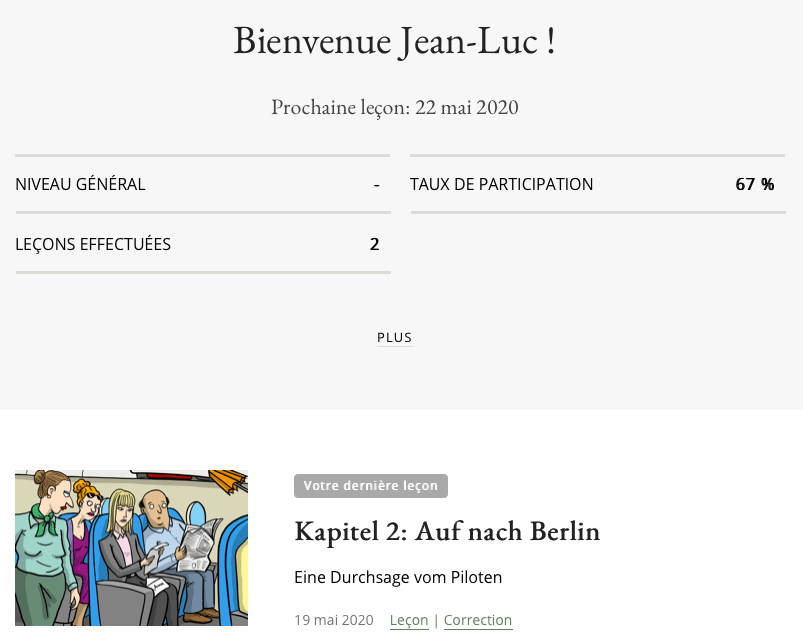View the Correction link
The image size is (803, 637).
[x=478, y=620]
